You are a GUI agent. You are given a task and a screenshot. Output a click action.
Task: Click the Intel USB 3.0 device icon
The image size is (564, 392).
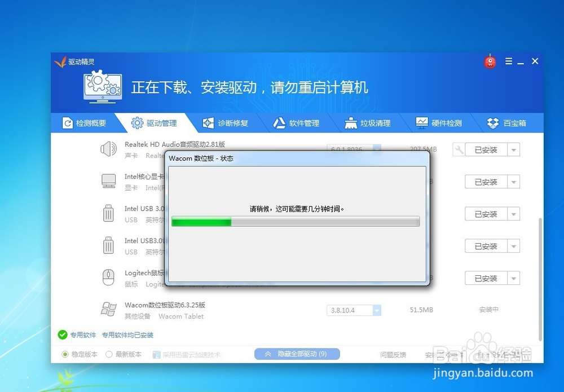click(108, 213)
